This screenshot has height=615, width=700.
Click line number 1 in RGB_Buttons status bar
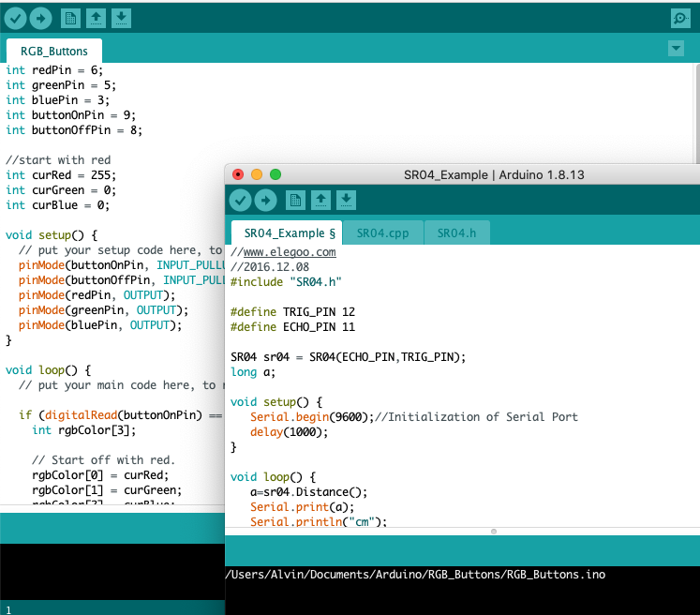[8, 609]
